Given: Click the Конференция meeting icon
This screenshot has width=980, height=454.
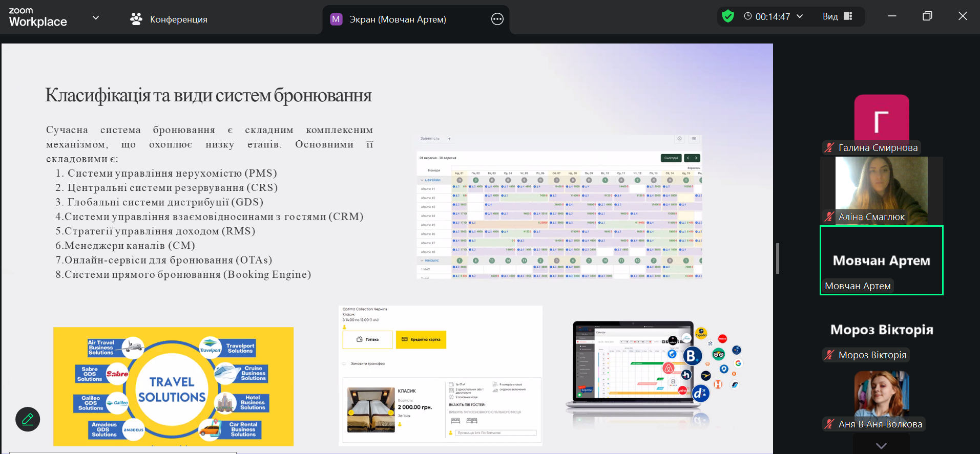Looking at the screenshot, I should click(x=136, y=19).
